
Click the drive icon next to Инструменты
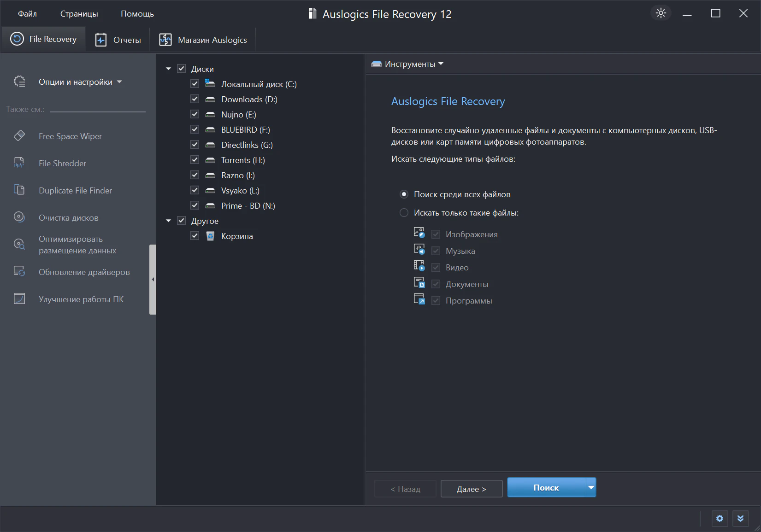pos(377,64)
